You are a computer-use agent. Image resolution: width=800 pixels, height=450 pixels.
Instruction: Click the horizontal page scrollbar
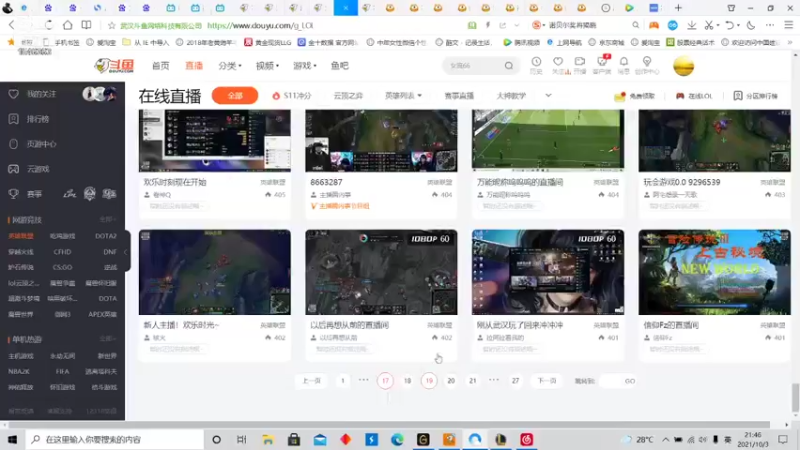(389, 424)
